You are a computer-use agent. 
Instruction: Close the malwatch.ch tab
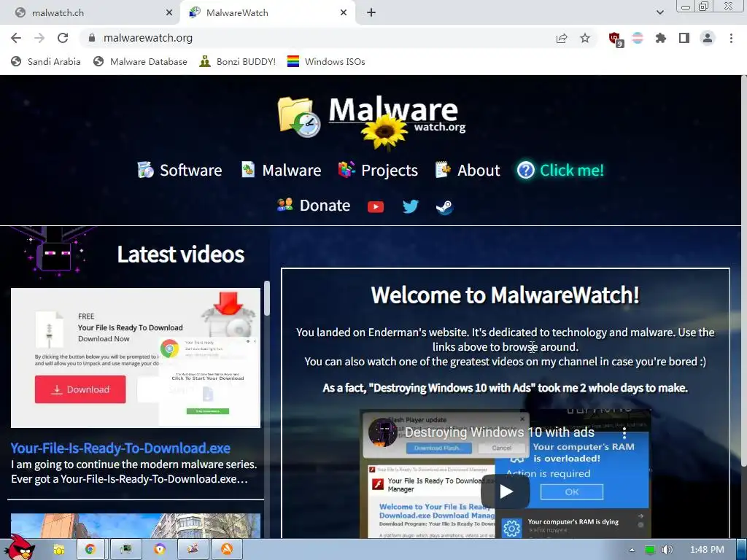[x=169, y=13]
